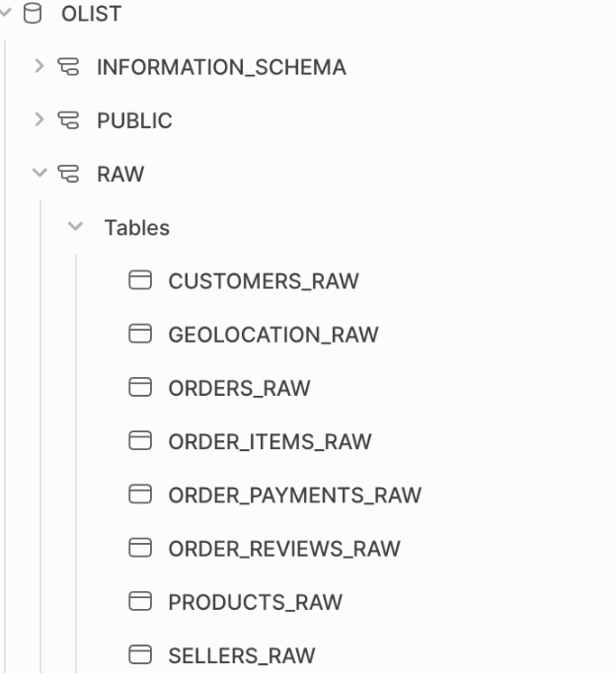Click the RAW schema icon

pos(68,174)
